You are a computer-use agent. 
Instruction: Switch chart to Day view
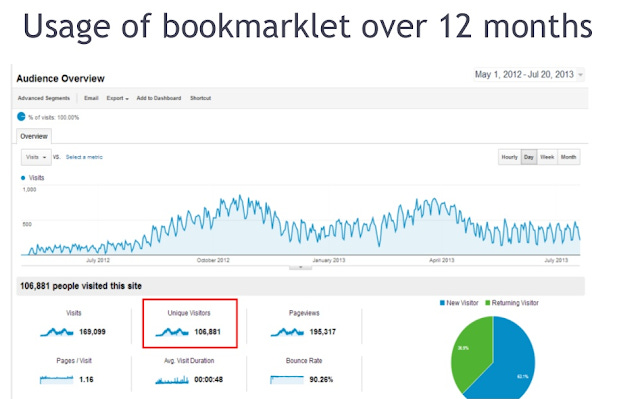click(x=529, y=157)
